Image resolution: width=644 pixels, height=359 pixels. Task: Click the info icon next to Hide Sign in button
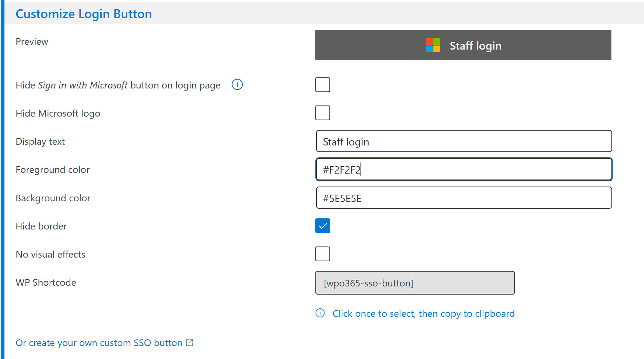click(237, 85)
